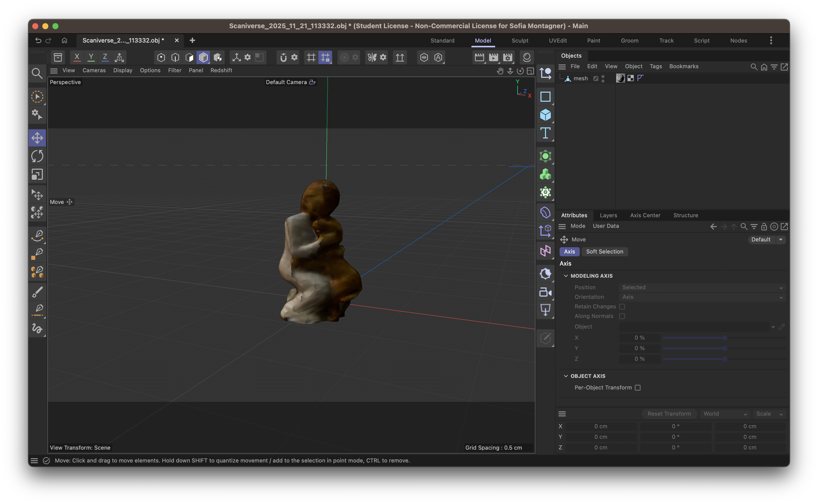Select the Scale tool

pos(37,174)
